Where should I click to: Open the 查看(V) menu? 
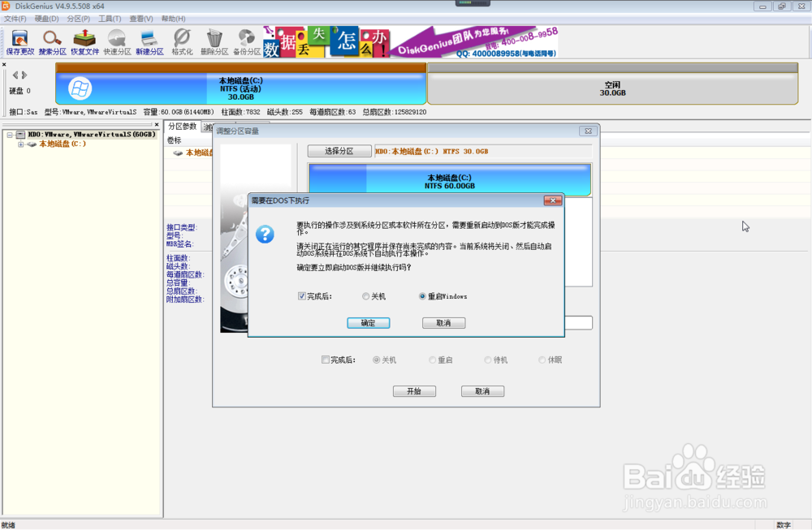click(141, 19)
